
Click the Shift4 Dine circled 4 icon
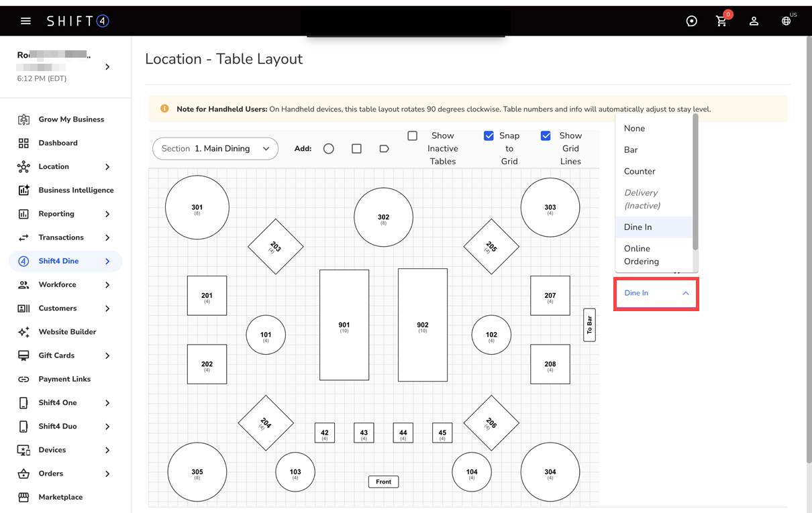pos(23,261)
